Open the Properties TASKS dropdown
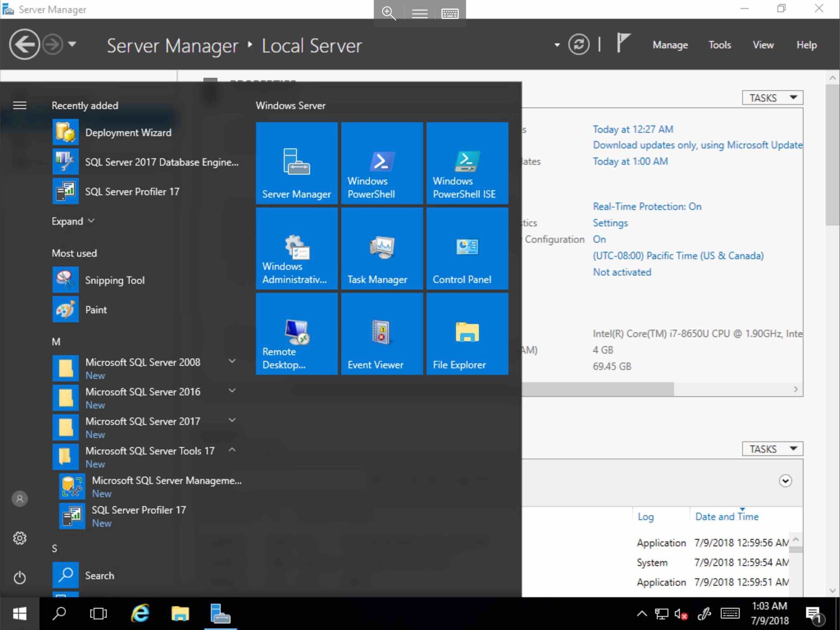 point(772,98)
